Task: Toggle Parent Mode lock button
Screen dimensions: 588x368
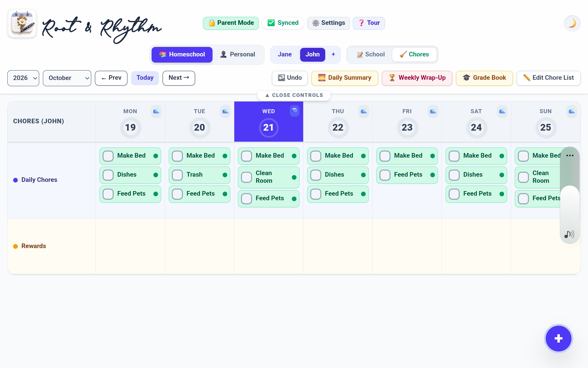Action: coord(231,23)
